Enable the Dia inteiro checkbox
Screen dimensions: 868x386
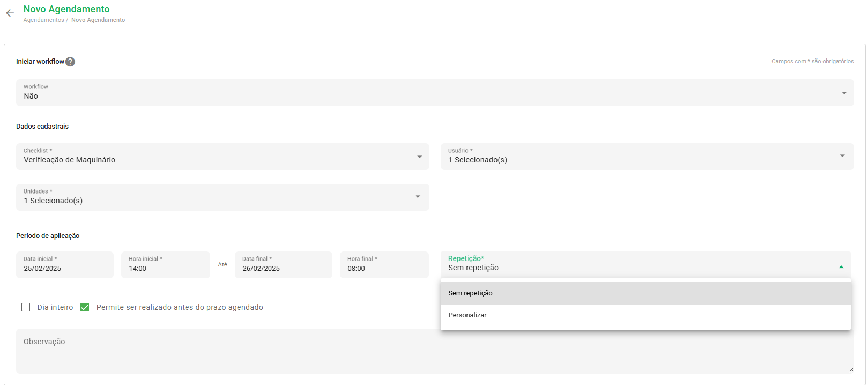pyautogui.click(x=26, y=307)
